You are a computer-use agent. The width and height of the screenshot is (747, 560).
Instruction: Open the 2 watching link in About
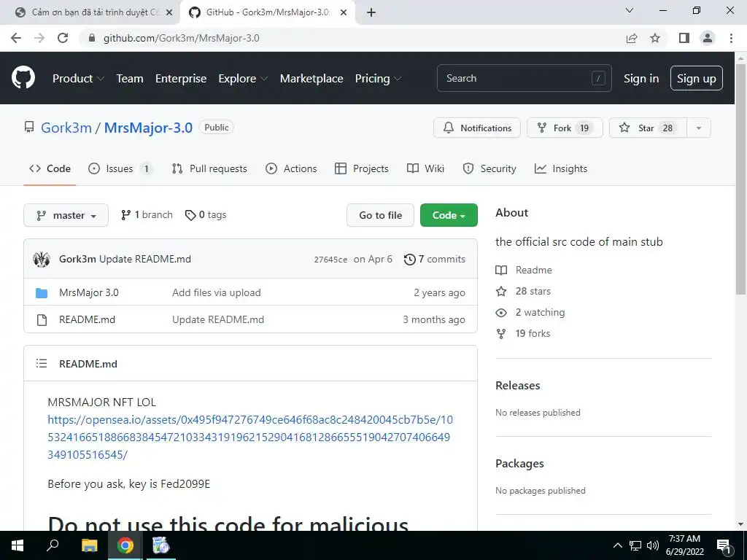coord(540,312)
